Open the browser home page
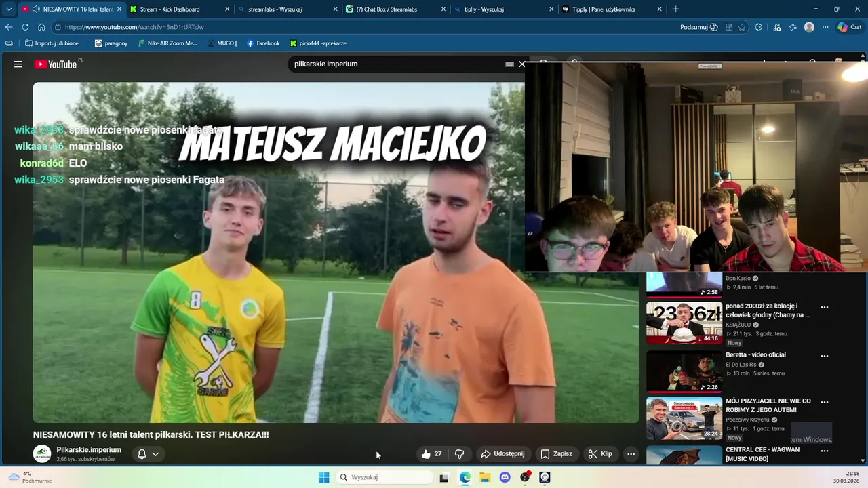The height and width of the screenshot is (488, 868). 41,27
